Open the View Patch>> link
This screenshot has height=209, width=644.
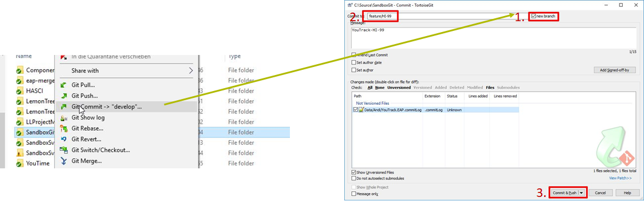[x=620, y=178]
